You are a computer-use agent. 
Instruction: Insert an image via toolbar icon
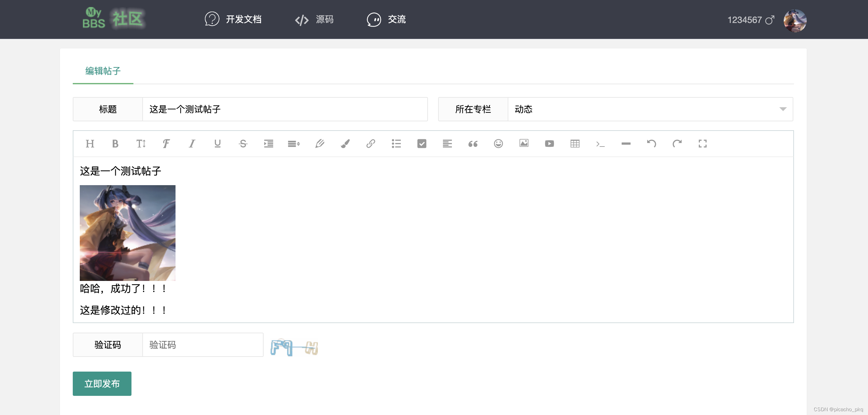click(x=524, y=144)
